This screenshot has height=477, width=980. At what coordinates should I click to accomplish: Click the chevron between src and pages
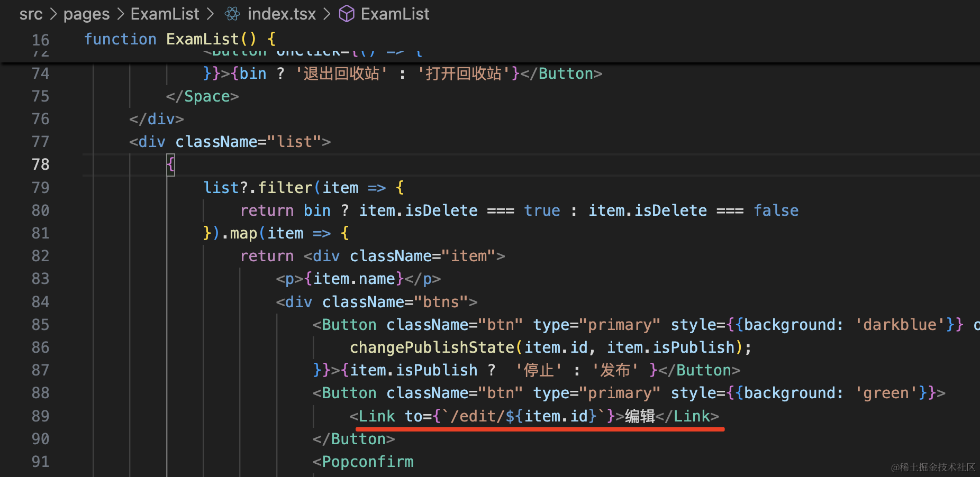53,14
